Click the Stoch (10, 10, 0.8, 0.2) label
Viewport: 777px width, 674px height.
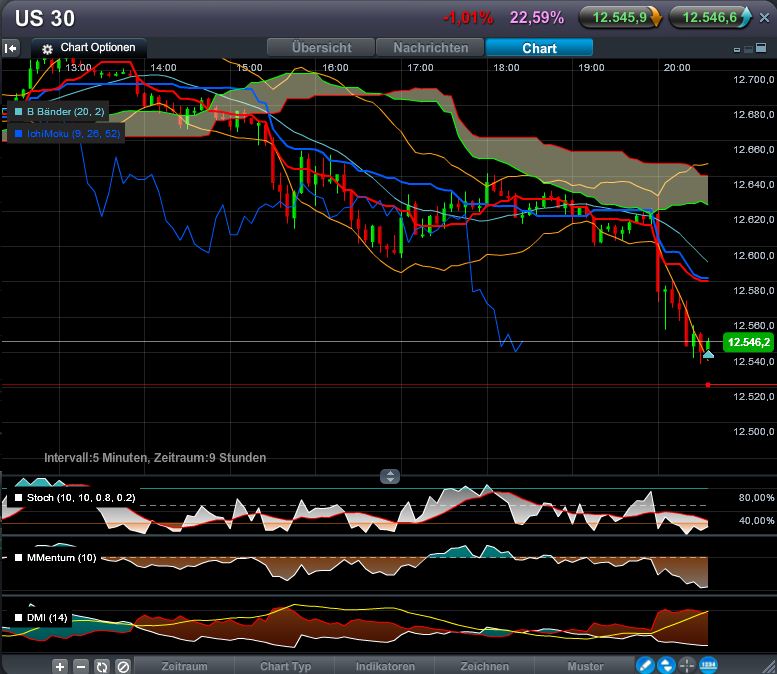pos(81,498)
